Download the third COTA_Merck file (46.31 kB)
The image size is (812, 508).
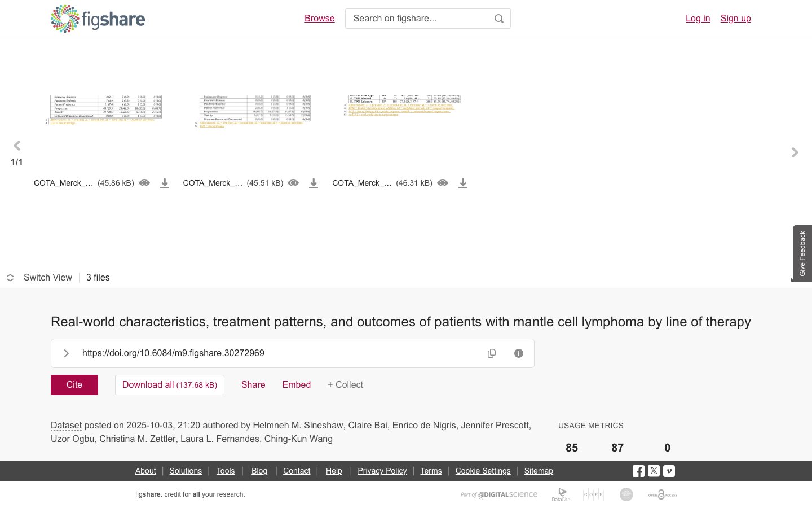(463, 183)
